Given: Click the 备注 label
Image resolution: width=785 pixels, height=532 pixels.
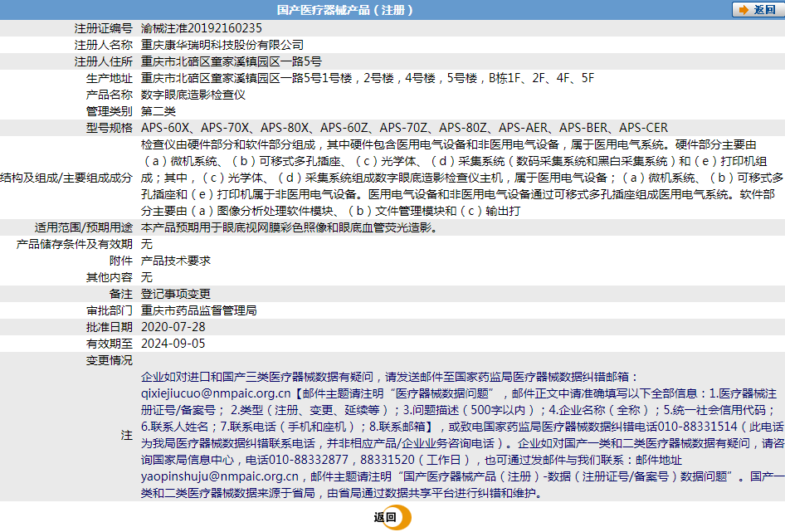Looking at the screenshot, I should pyautogui.click(x=121, y=294).
